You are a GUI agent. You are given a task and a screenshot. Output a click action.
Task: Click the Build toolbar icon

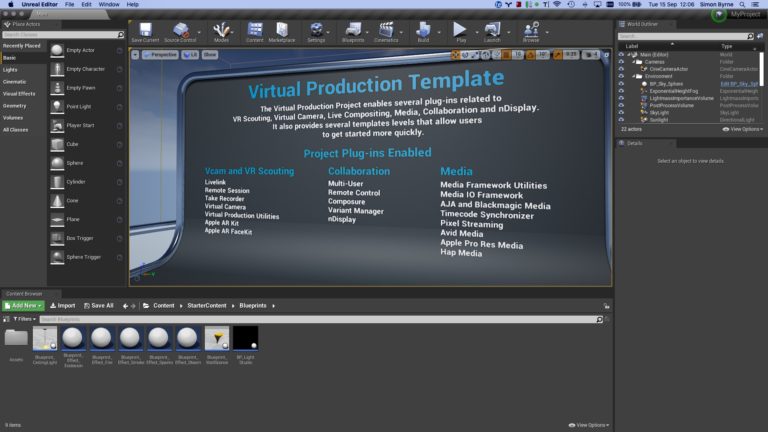[x=423, y=31]
